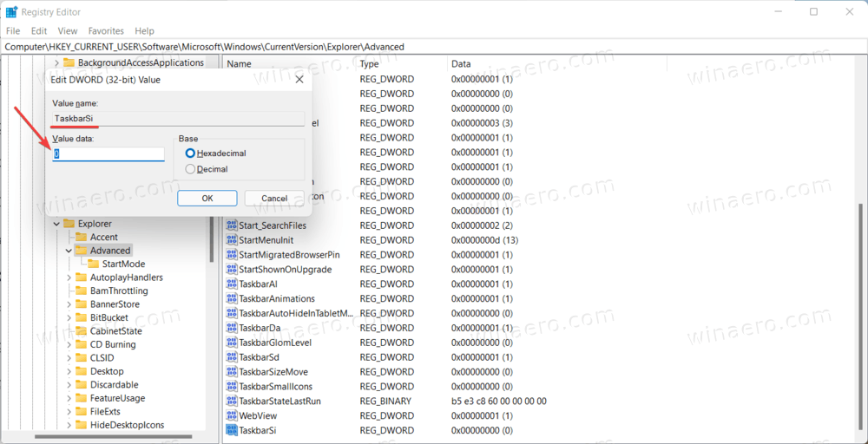Select the FileExts key in tree

point(105,411)
